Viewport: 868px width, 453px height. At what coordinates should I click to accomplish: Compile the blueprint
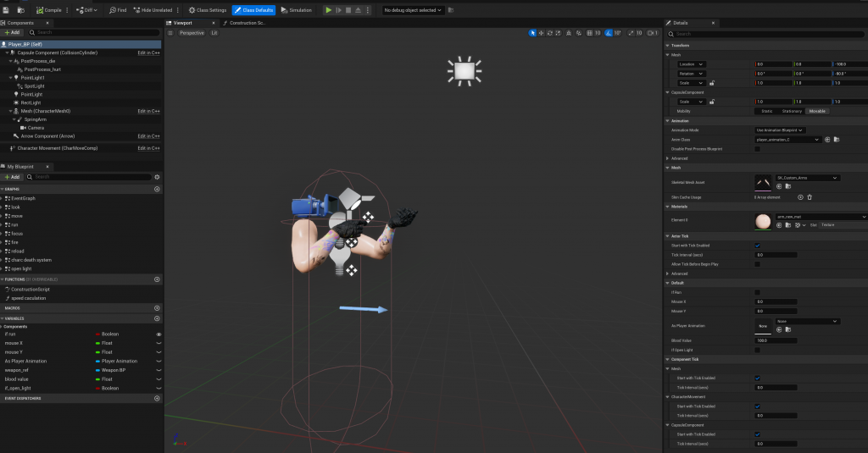coord(48,10)
